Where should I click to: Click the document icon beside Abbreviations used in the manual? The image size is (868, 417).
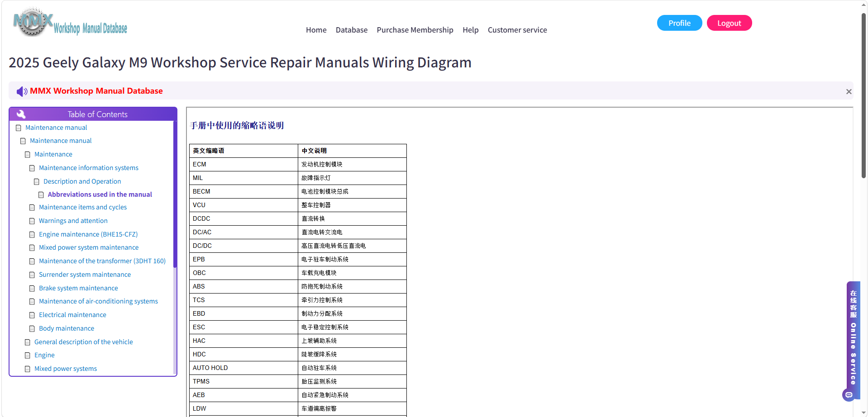tap(41, 195)
